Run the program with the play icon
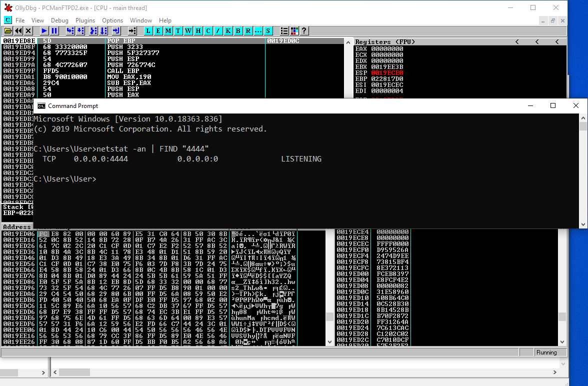Screen dimensions: 588x386 pos(44,31)
